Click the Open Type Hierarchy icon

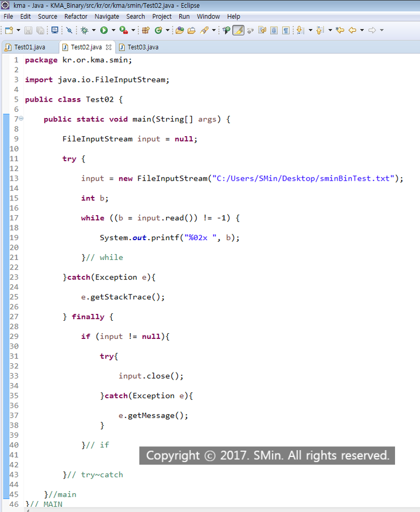[x=226, y=30]
